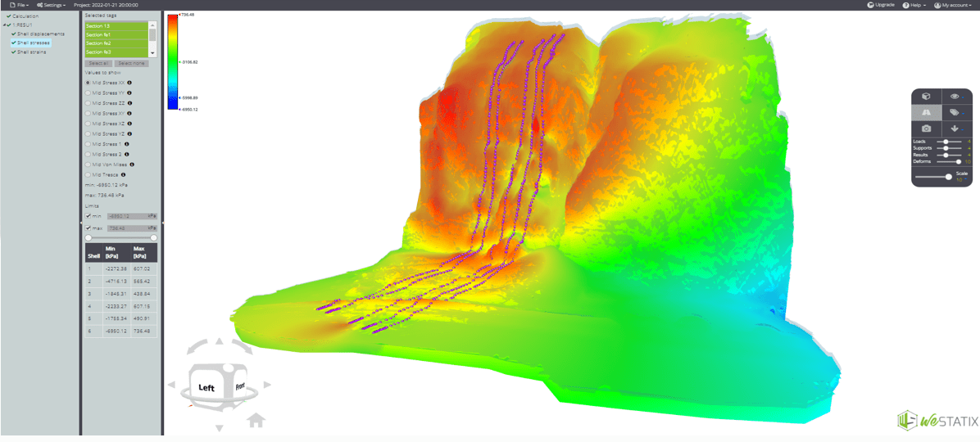The width and height of the screenshot is (980, 442).
Task: Select Shell stresses in the tree
Action: [x=34, y=43]
